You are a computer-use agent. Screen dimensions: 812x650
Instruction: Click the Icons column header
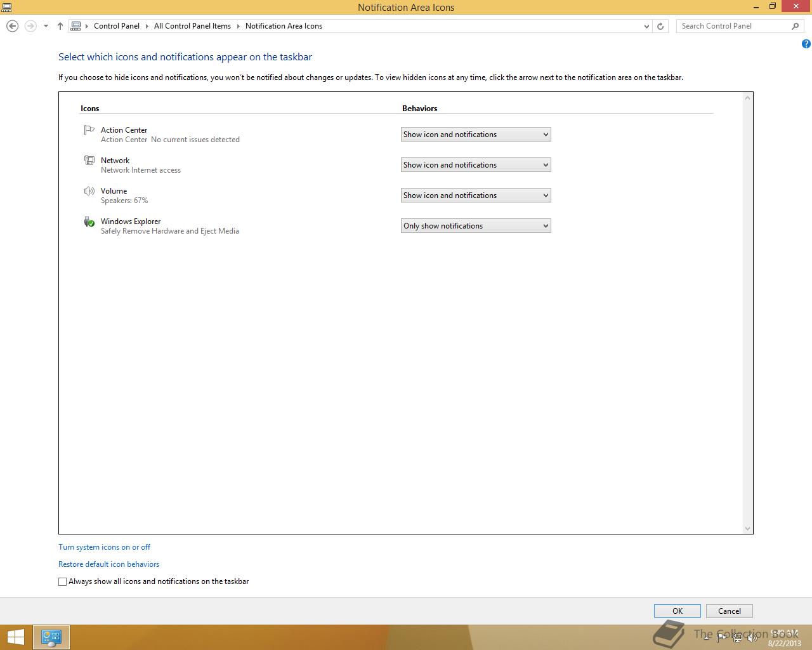point(90,109)
